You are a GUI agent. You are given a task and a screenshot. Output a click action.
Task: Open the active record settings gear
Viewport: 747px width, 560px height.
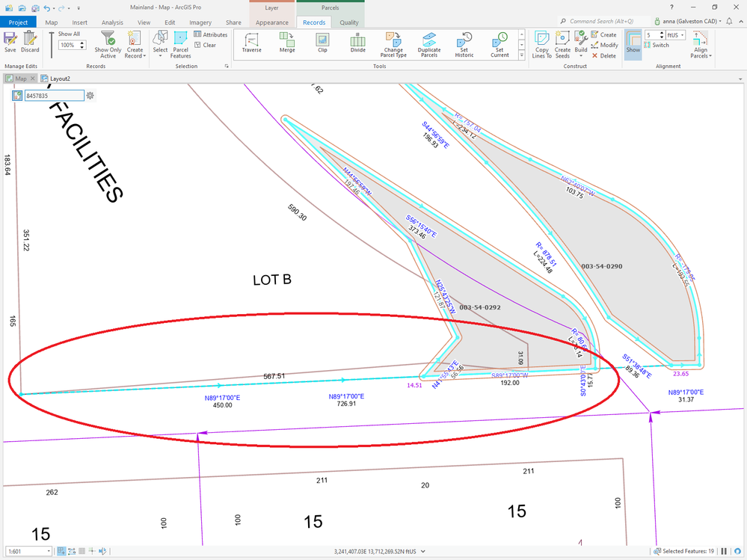click(90, 96)
